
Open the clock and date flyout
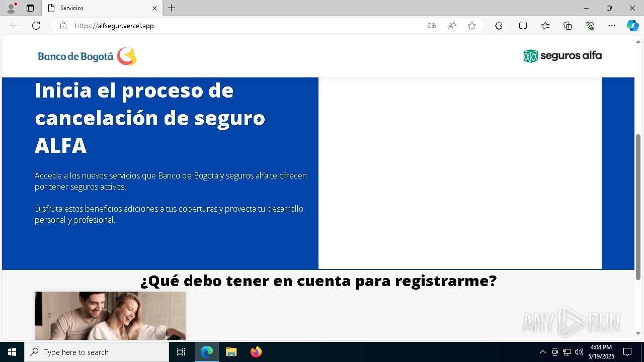coord(601,352)
